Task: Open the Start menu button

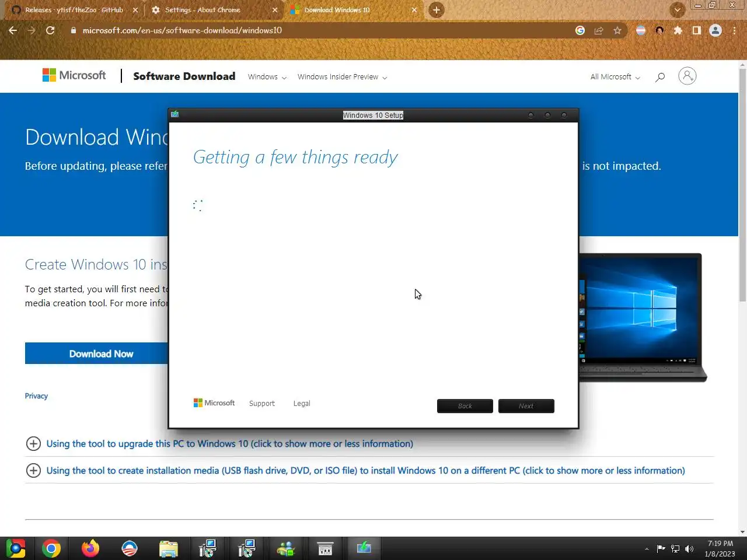Action: click(16, 548)
